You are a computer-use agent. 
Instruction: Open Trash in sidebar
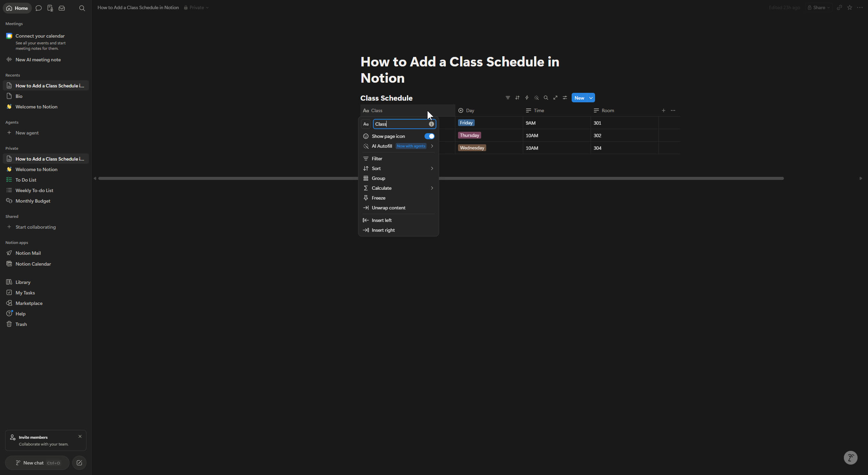coord(45,324)
